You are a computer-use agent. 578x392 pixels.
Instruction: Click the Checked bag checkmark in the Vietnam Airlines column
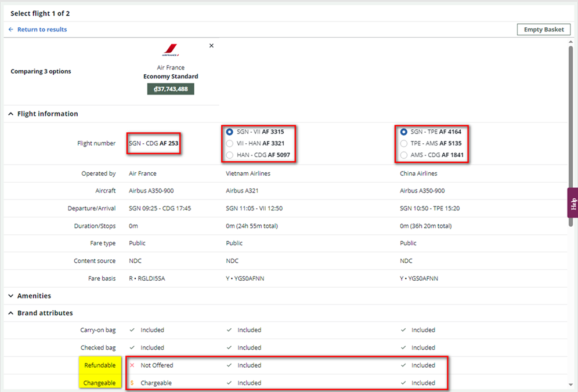[x=229, y=348]
